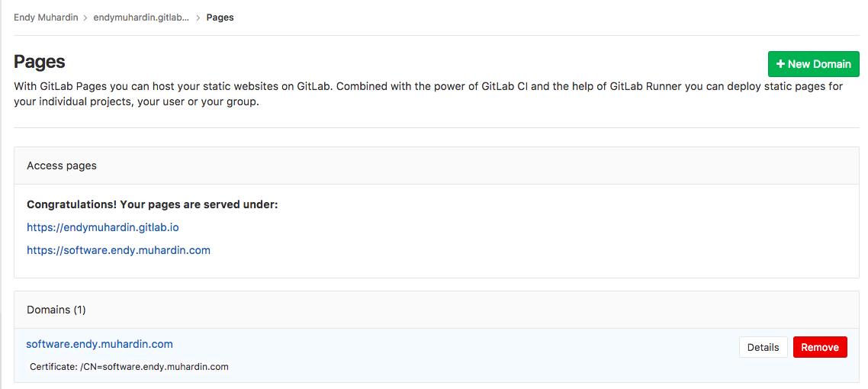Visit https://software.endy.muhardin.com served link
868x389 pixels.
pyautogui.click(x=118, y=250)
